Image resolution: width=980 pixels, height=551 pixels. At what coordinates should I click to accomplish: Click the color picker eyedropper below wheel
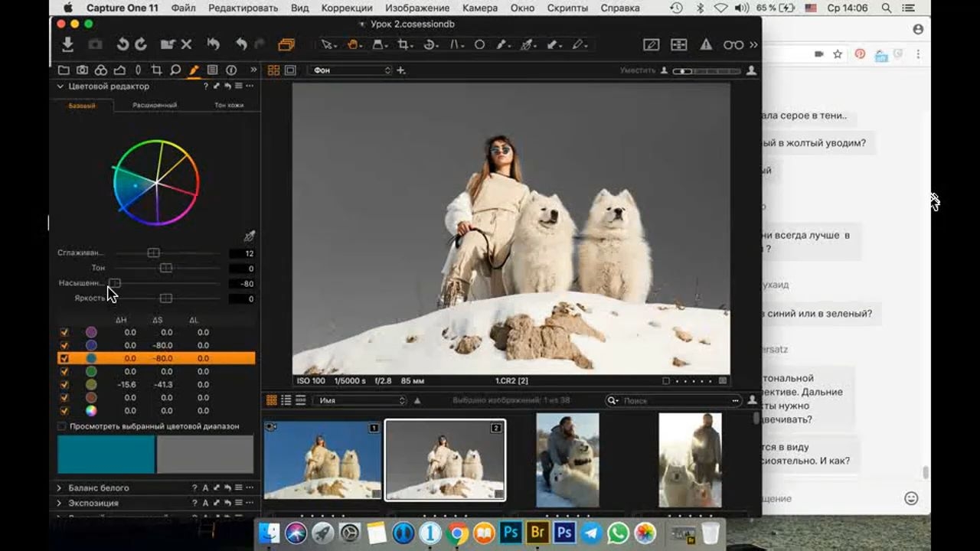(249, 236)
